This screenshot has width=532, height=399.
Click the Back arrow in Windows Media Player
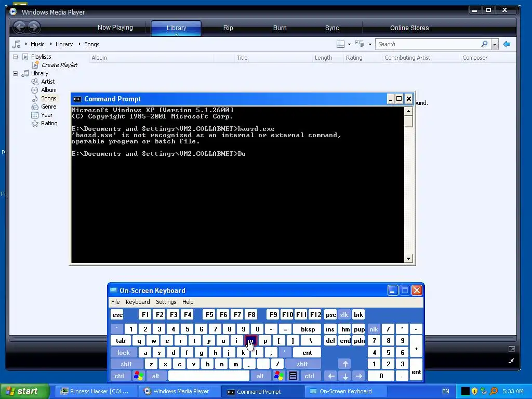[x=19, y=27]
